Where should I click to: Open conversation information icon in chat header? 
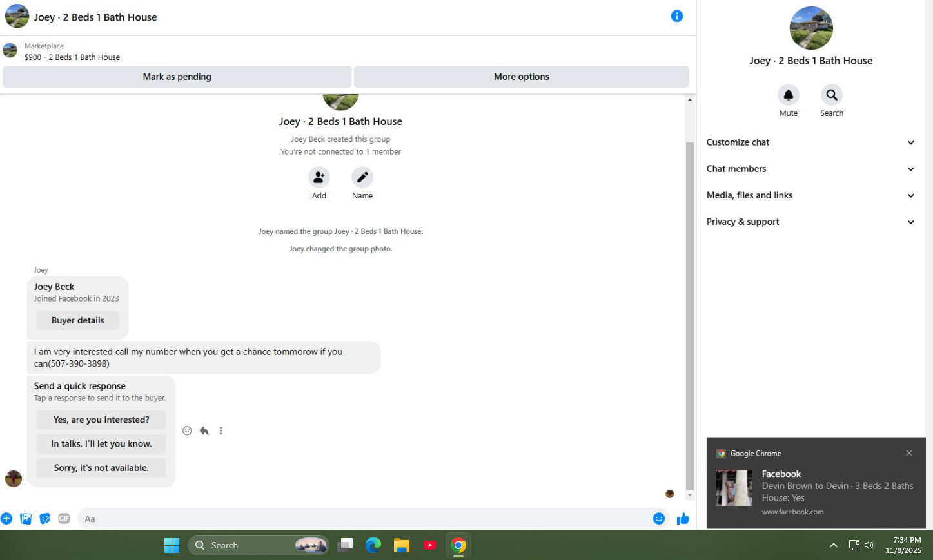click(676, 16)
